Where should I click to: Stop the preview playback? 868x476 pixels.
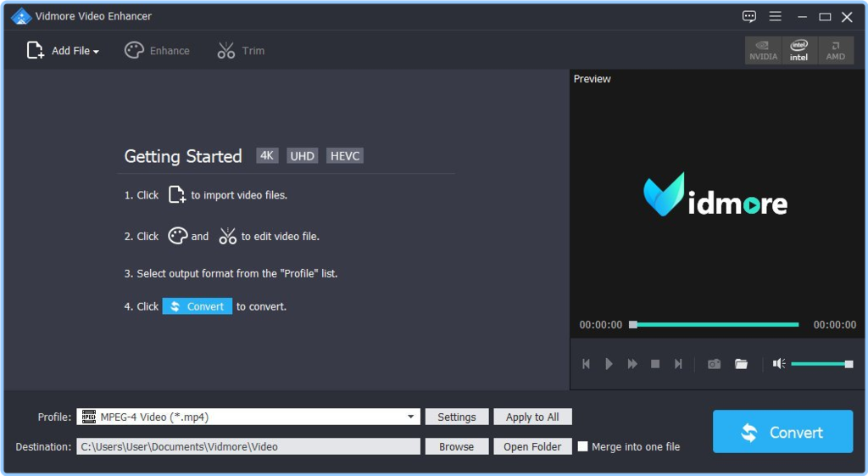click(x=655, y=363)
